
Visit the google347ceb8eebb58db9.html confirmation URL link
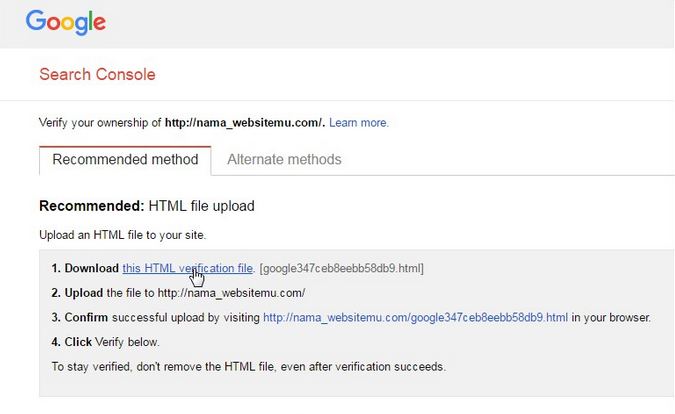415,318
